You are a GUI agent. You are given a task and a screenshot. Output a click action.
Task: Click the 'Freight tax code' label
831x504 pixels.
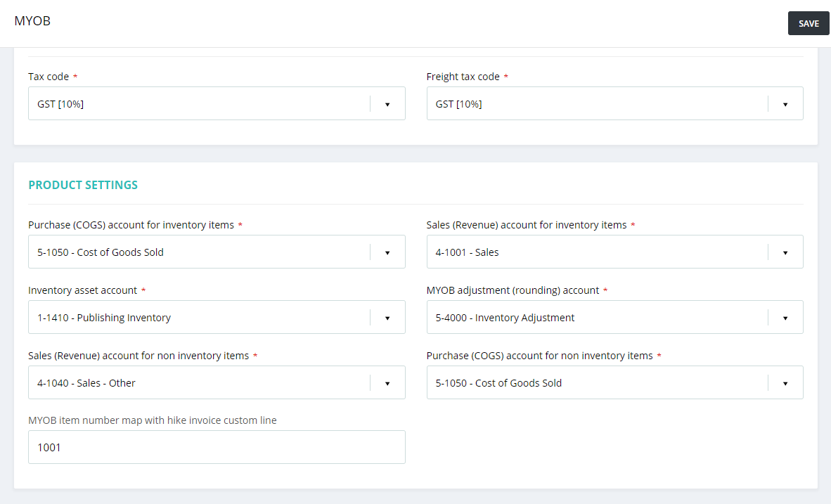pos(463,77)
